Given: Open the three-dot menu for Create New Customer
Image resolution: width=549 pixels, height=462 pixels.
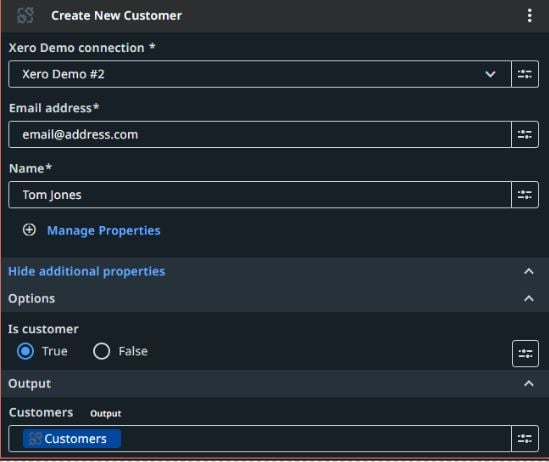Looking at the screenshot, I should click(529, 16).
